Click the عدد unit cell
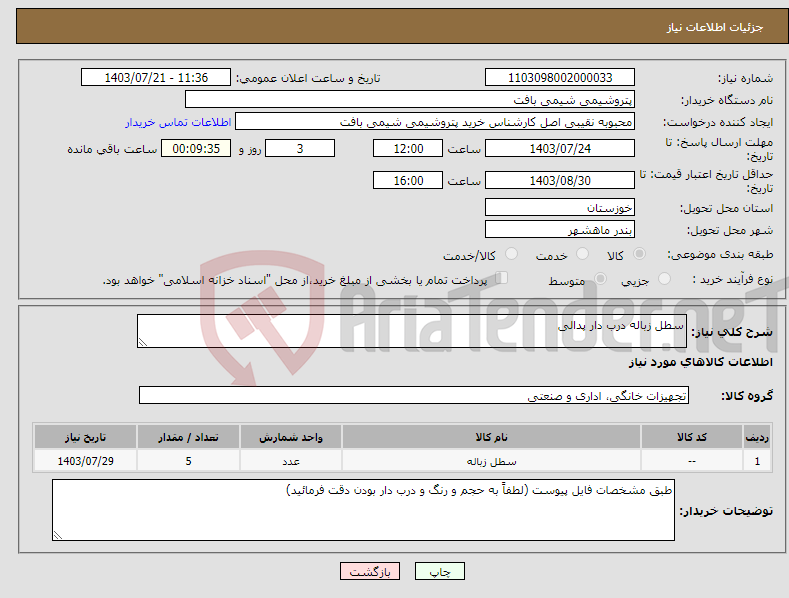 point(291,461)
